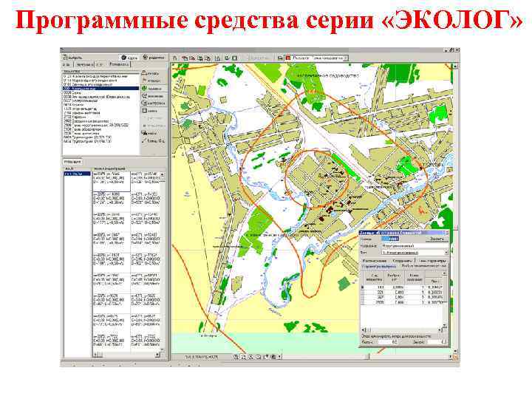Switch to the "Координаты" tab in the dialog
This screenshot has height=399, width=532.
[x=403, y=261]
